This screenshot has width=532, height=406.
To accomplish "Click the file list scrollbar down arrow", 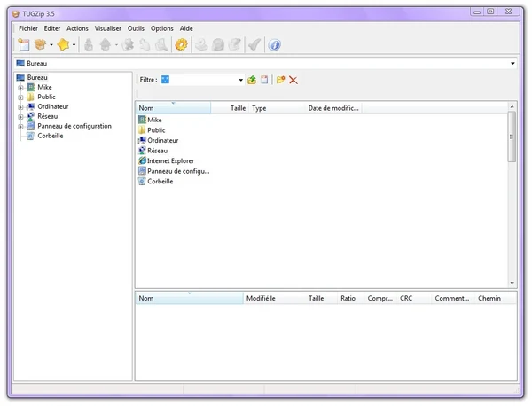I will (x=512, y=283).
